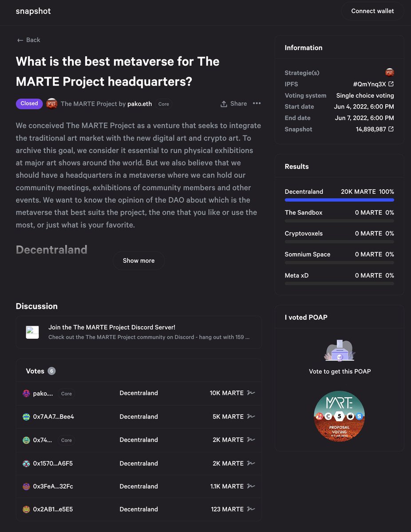Click '20K MARTE 100%' result value
The height and width of the screenshot is (532, 411).
[368, 192]
